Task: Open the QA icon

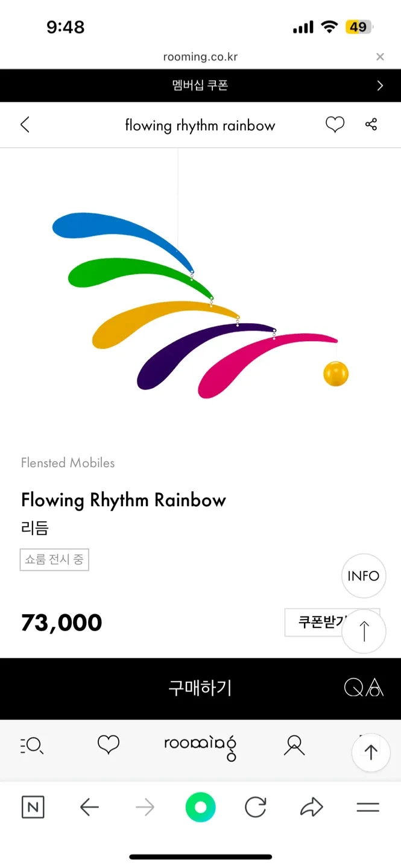Action: point(364,688)
